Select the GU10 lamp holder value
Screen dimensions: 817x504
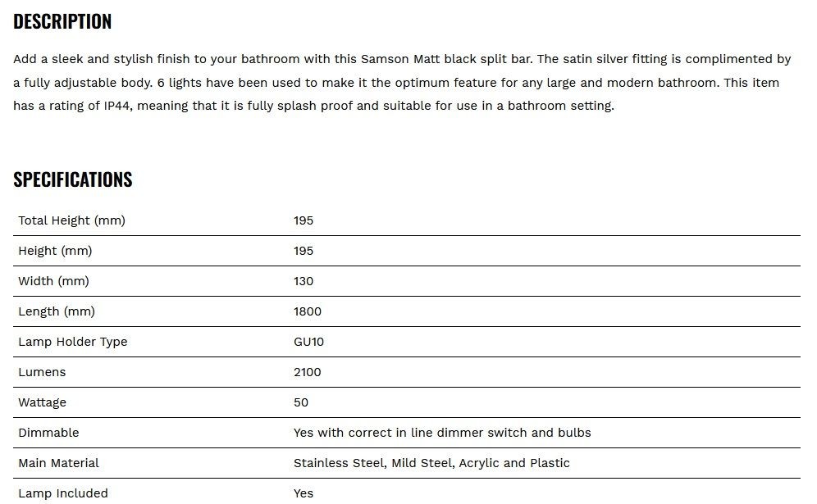tap(308, 342)
